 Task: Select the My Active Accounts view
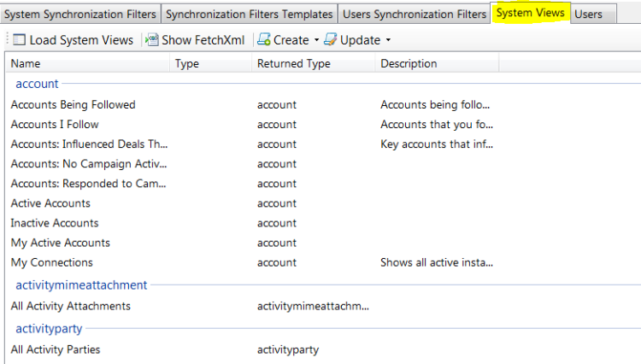pyautogui.click(x=60, y=243)
